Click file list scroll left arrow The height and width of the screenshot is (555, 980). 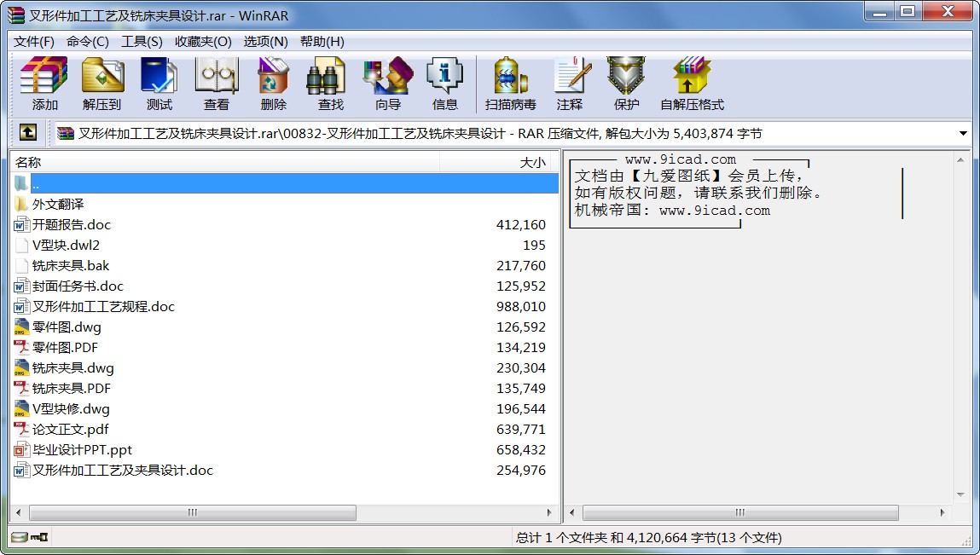pos(18,512)
